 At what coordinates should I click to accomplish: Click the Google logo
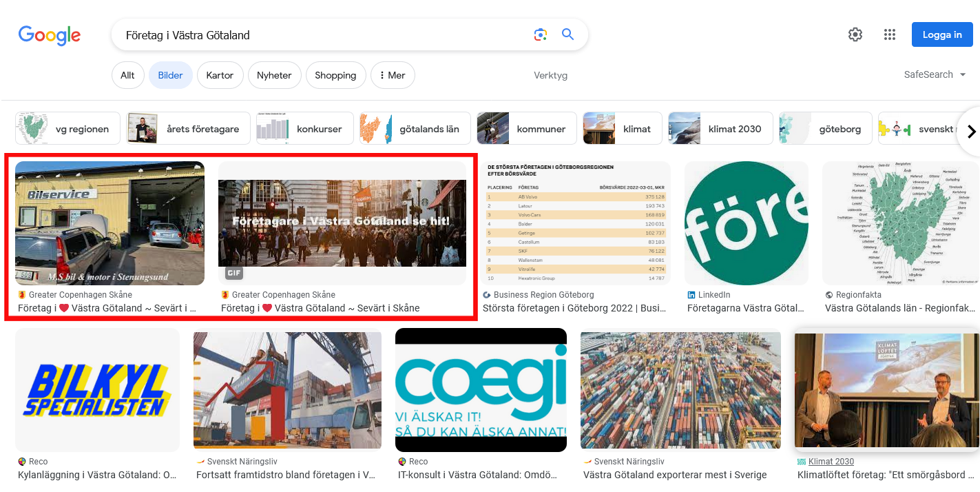(50, 35)
